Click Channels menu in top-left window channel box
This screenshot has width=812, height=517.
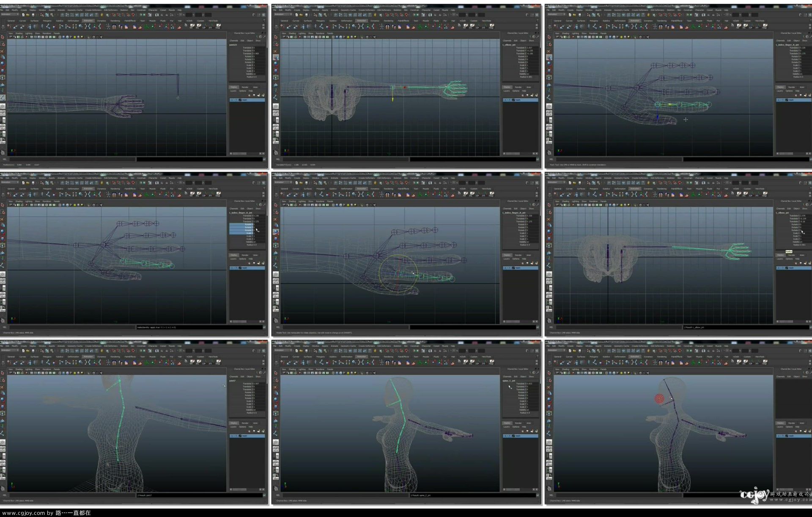pyautogui.click(x=234, y=41)
